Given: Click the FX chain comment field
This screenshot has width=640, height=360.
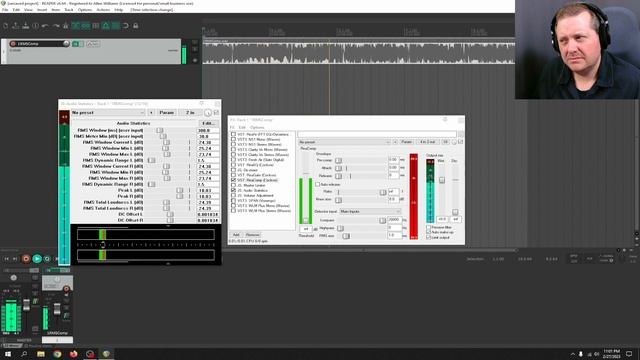Looking at the screenshot, I should (377, 134).
